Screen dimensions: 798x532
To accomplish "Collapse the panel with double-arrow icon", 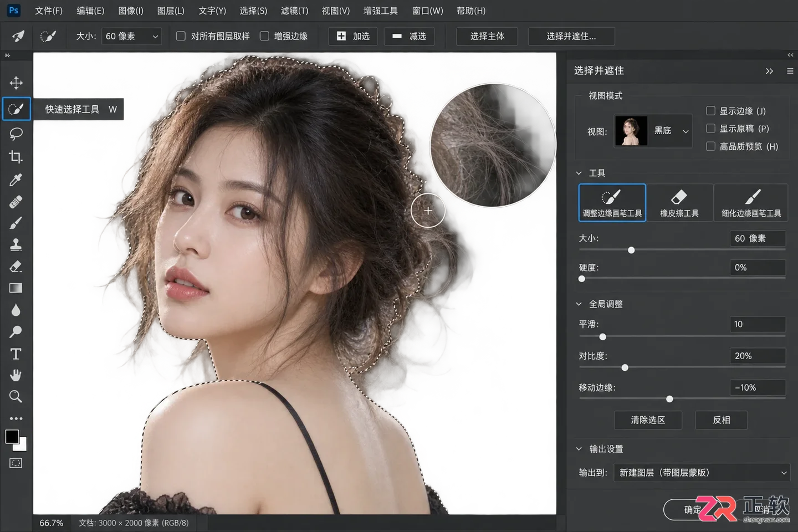I will (x=769, y=71).
